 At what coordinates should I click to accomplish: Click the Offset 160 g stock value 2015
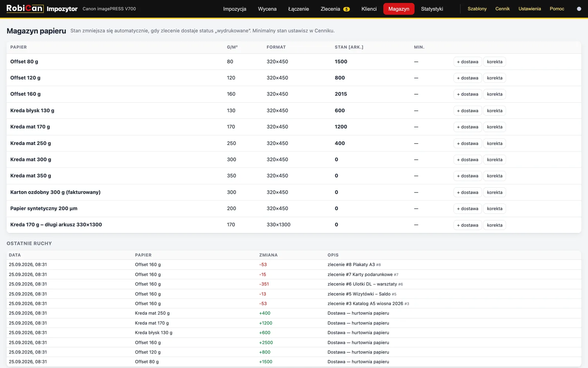coord(341,94)
